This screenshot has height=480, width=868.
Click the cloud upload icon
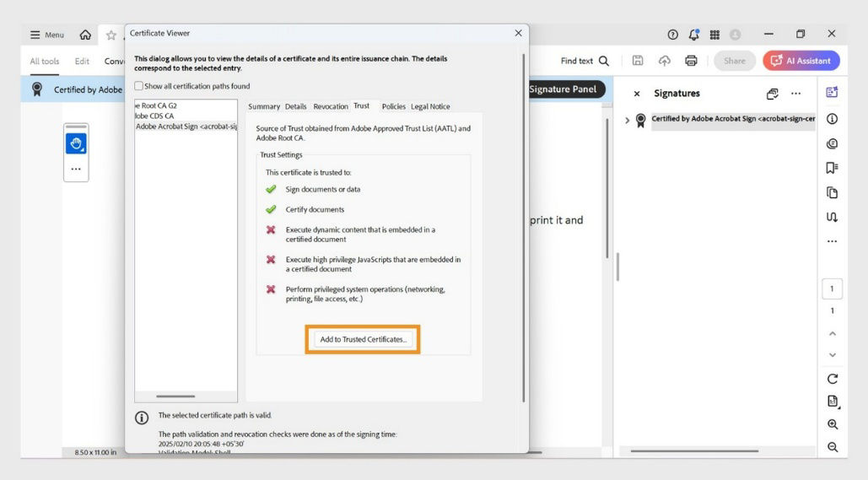(x=665, y=61)
